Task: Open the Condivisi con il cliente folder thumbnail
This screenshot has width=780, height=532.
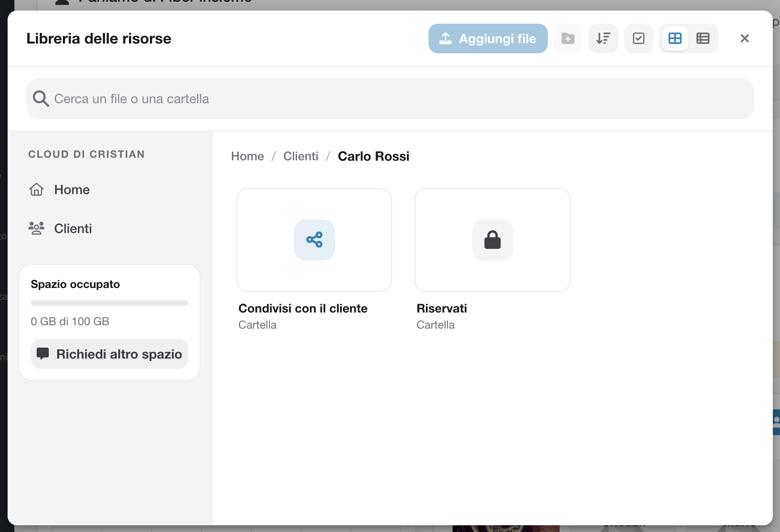Action: coord(314,240)
